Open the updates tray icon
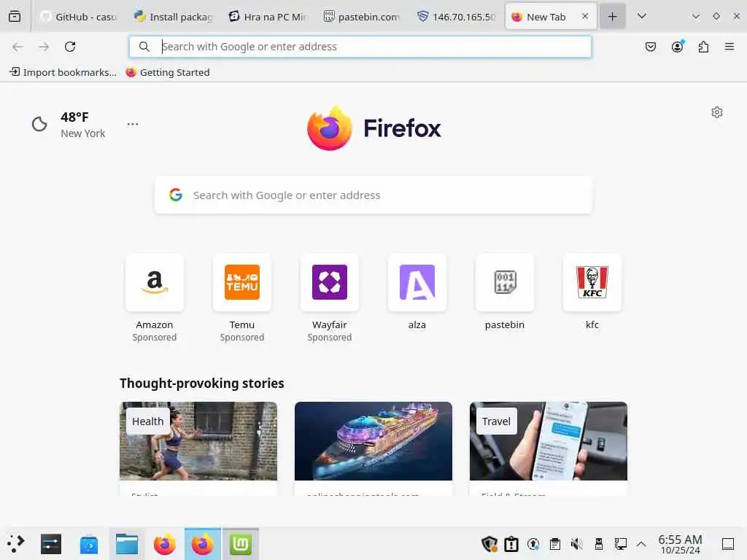Screen dimensions: 747x560 [x=533, y=544]
